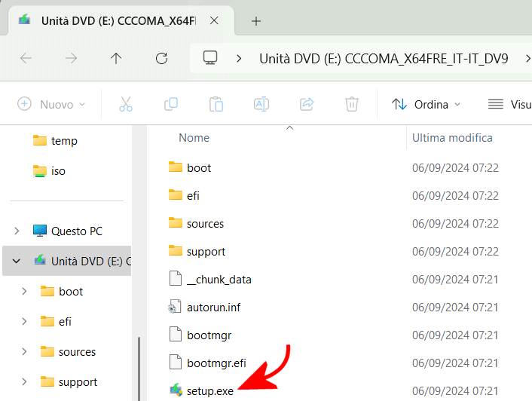Click the iso folder icon in sidebar
This screenshot has width=532, height=401.
40,170
